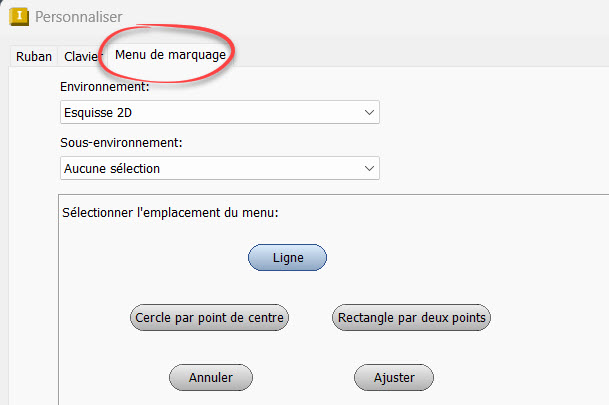
Task: Click the Esquisse 2D text in the combo box
Action: point(98,113)
